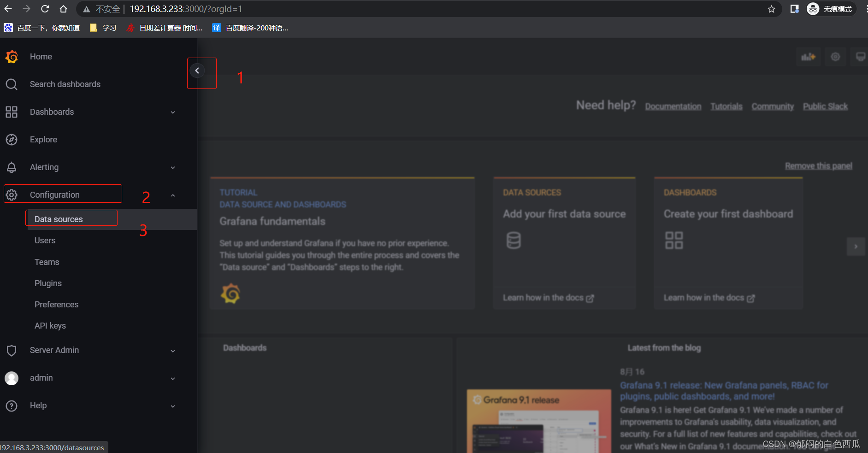Click the database icon in Data Sources card

[x=514, y=240]
